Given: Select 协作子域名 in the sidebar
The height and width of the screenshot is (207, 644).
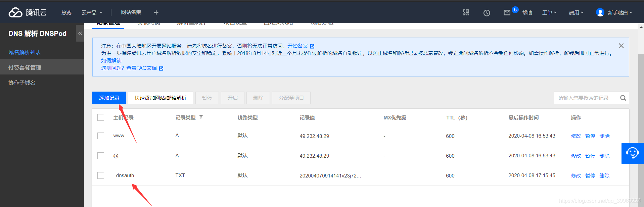Looking at the screenshot, I should coord(22,83).
